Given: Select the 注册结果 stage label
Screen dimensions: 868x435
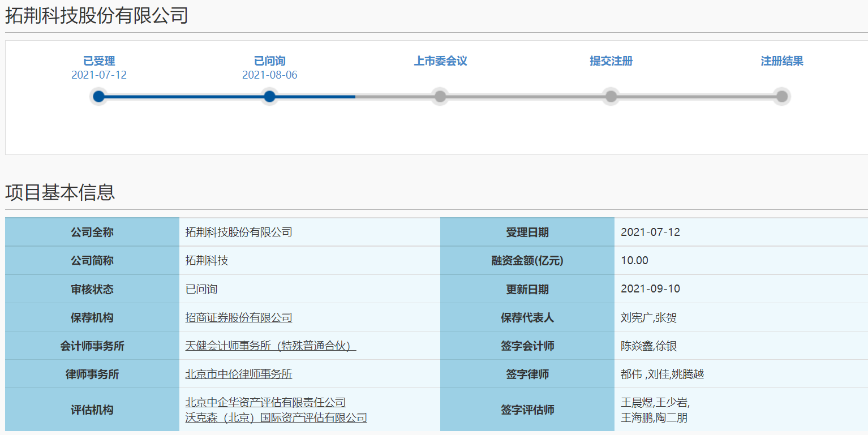Looking at the screenshot, I should point(782,61).
